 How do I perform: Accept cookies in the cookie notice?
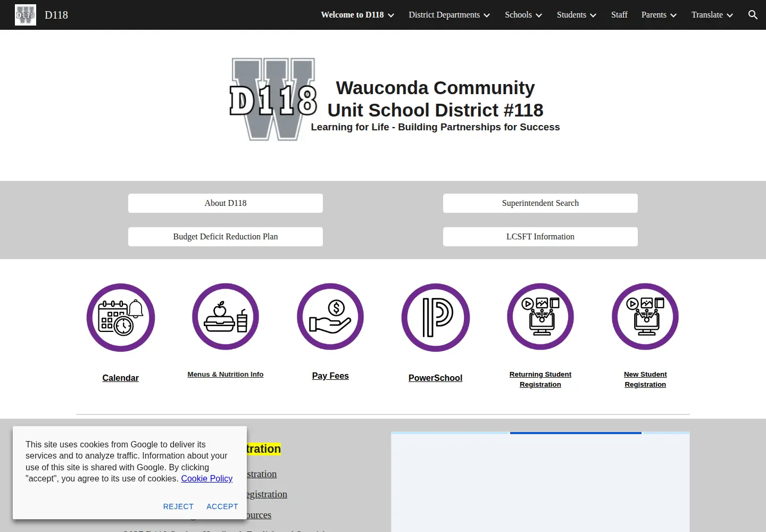coord(222,506)
